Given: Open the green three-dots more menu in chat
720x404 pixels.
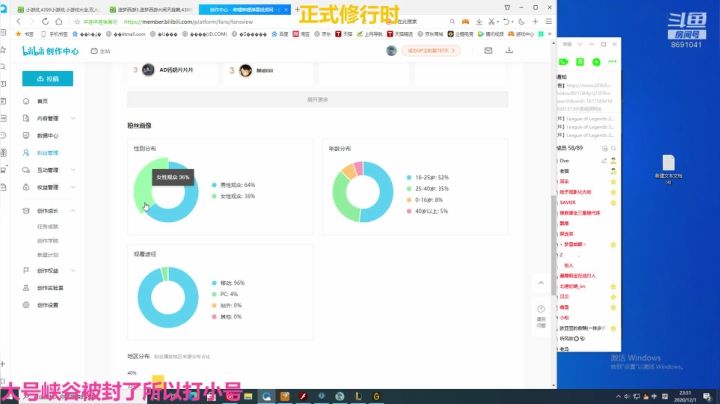Looking at the screenshot, I should click(x=612, y=62).
